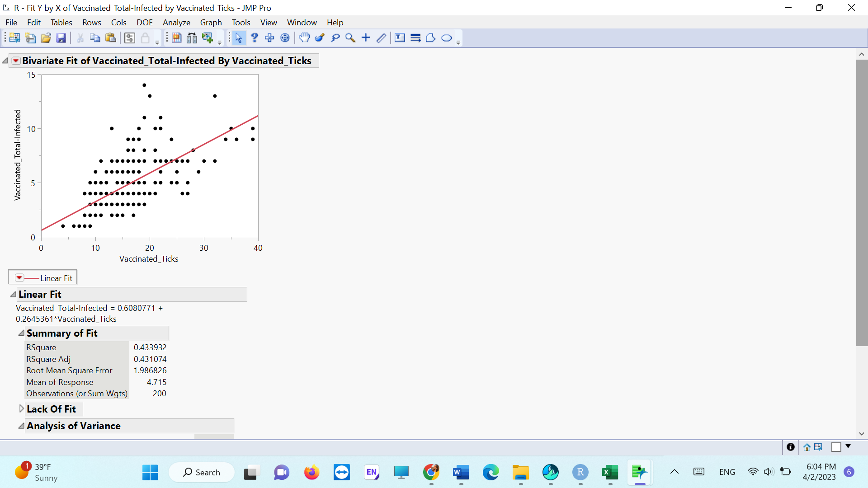
Task: Save the analysis with the Save icon
Action: click(61, 38)
